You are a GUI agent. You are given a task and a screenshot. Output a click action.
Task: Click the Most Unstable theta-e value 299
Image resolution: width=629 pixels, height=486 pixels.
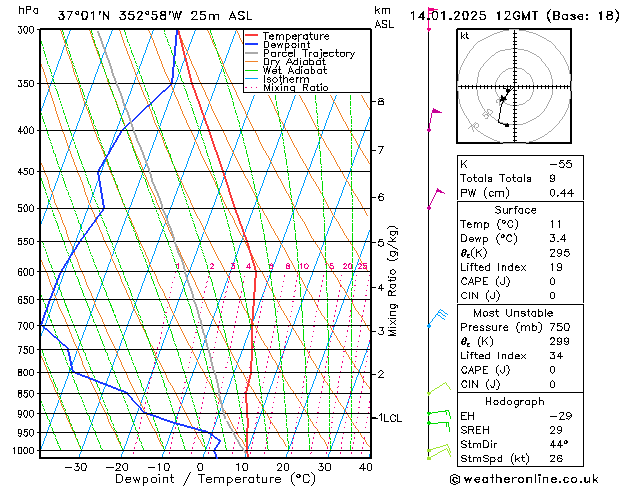[x=560, y=341]
